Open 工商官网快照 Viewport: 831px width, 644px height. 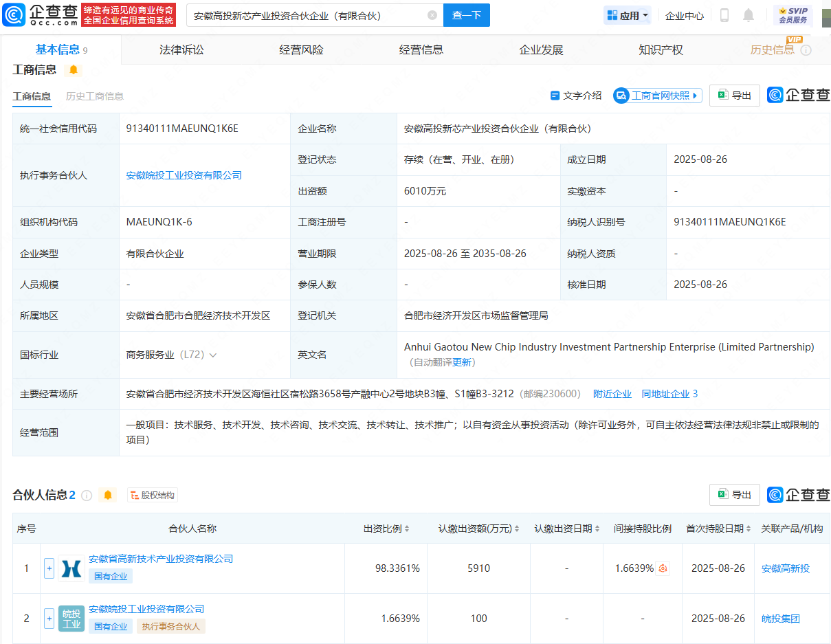pyautogui.click(x=658, y=96)
